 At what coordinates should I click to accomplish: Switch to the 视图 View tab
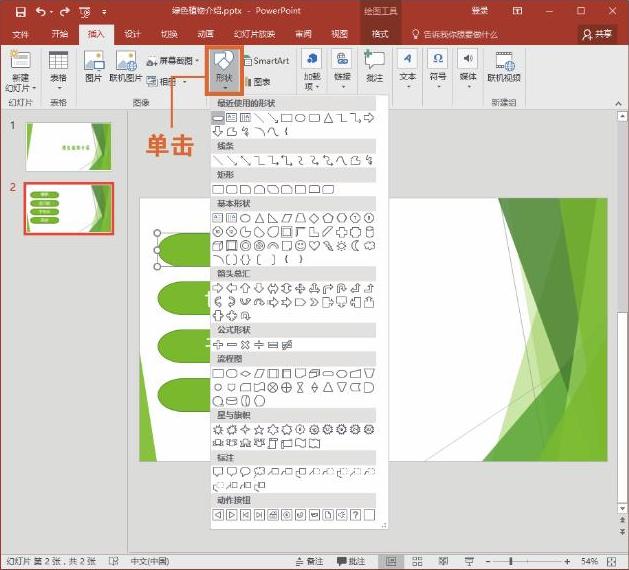coord(339,34)
